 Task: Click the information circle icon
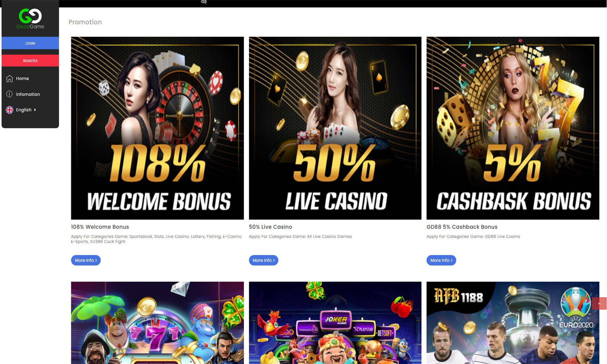(x=9, y=94)
